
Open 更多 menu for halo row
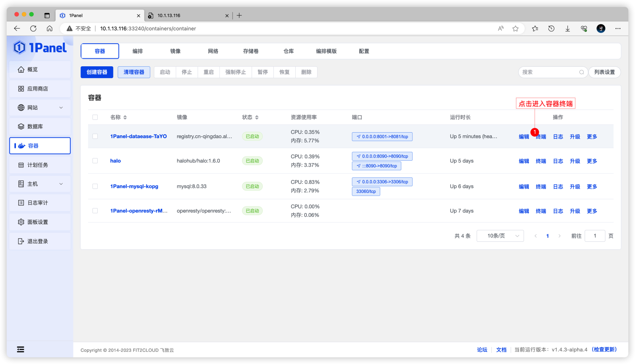592,161
